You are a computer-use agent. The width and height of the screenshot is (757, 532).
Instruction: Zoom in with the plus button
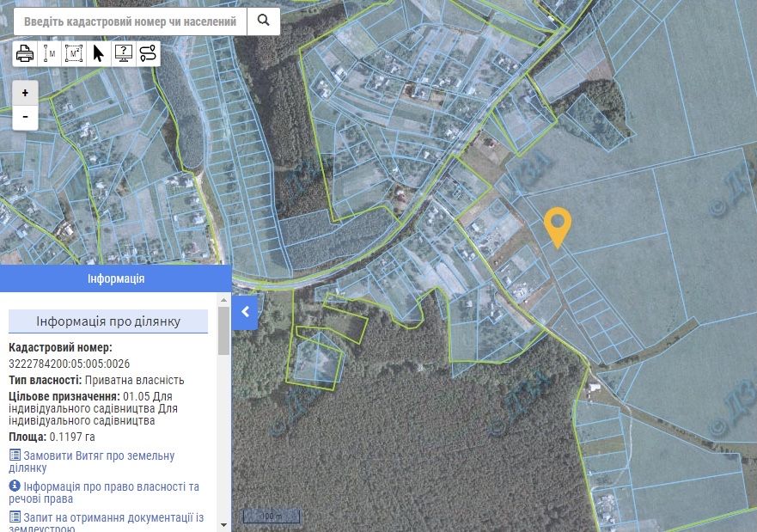coord(25,93)
